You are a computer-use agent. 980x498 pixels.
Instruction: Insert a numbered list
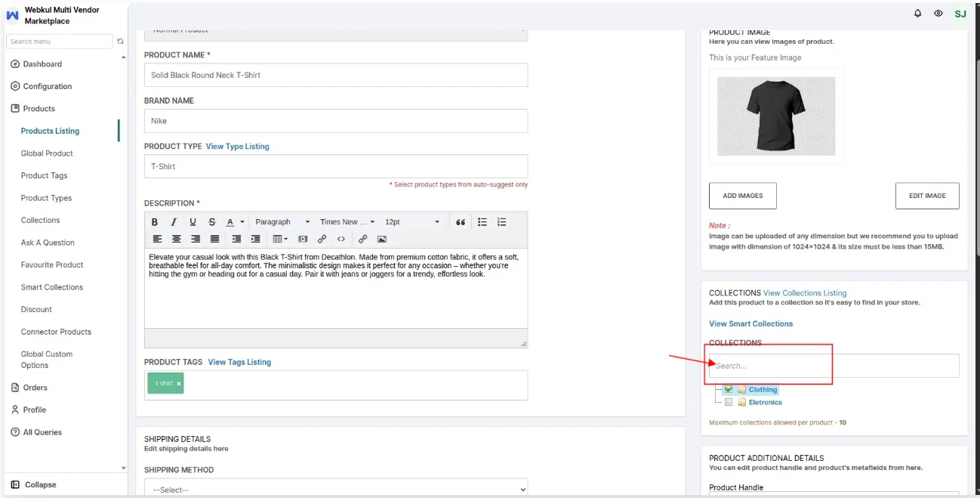(502, 222)
